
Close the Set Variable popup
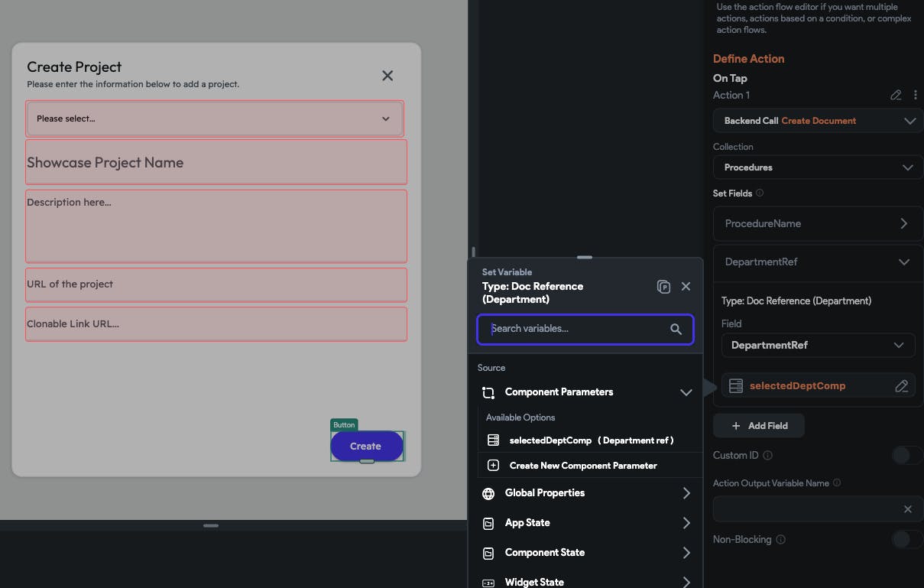686,286
